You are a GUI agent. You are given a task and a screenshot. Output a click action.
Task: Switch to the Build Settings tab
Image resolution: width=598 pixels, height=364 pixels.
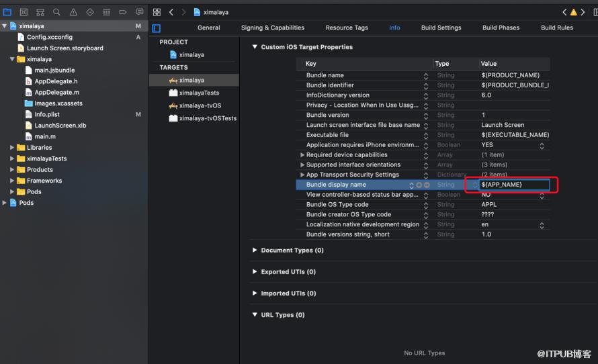(x=441, y=28)
